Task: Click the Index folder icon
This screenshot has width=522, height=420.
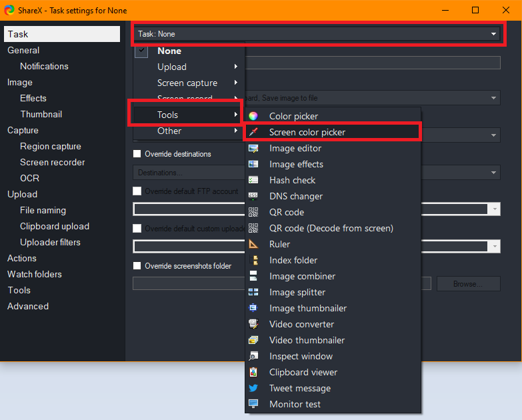Action: 253,260
